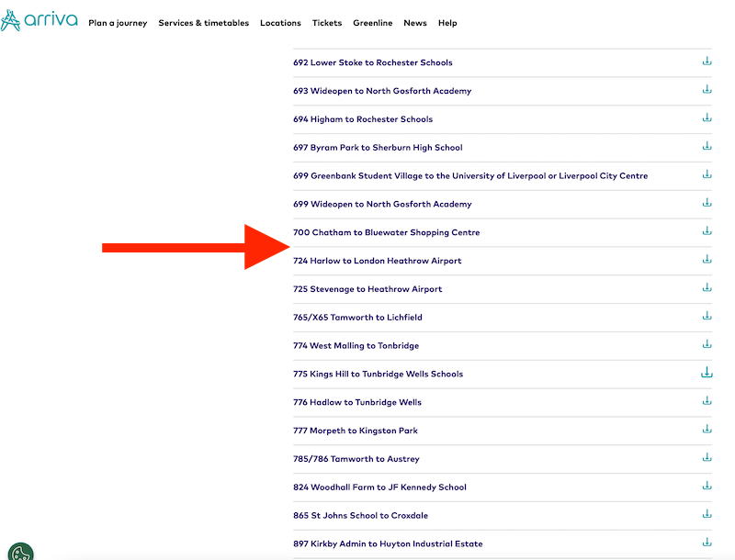Download the 777 Morpeth timetable
735x560 pixels.
(x=707, y=430)
